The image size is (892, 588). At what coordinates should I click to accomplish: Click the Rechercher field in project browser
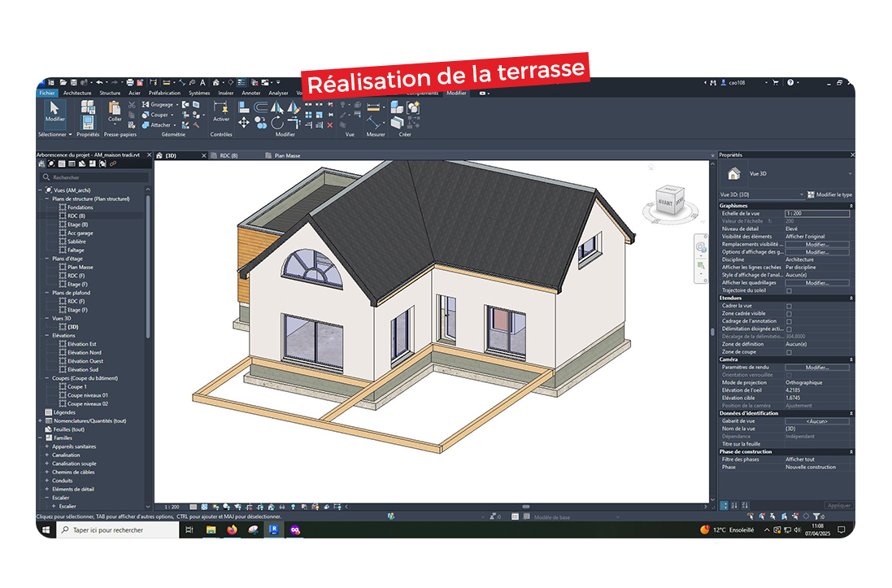[94, 177]
